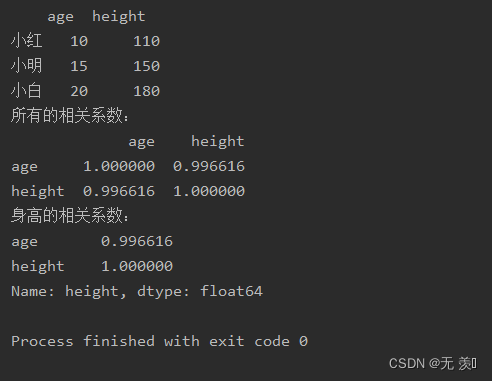The height and width of the screenshot is (381, 492).
Task: Click the correlation matrix height column header
Action: coord(218,141)
